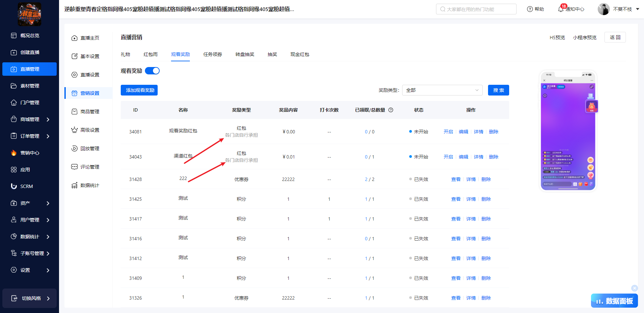Expand the user account dropdown arrow
644x313 pixels.
click(x=638, y=9)
